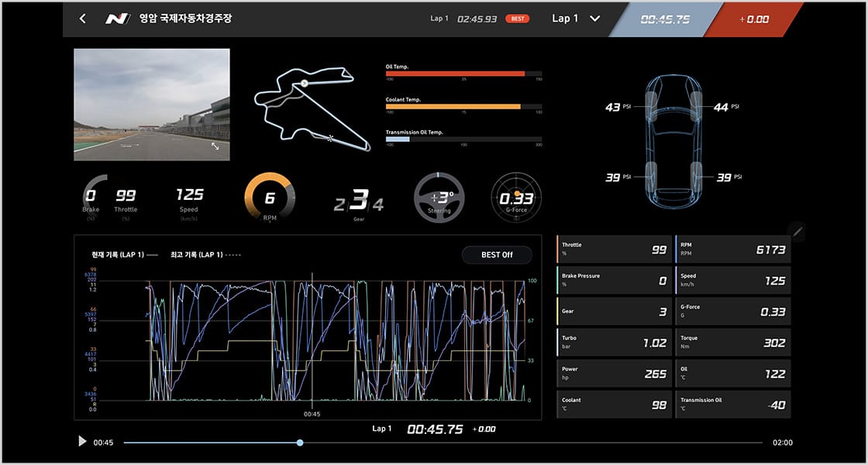The image size is (868, 465).
Task: Select the Turbo bar data tile
Action: pos(614,342)
